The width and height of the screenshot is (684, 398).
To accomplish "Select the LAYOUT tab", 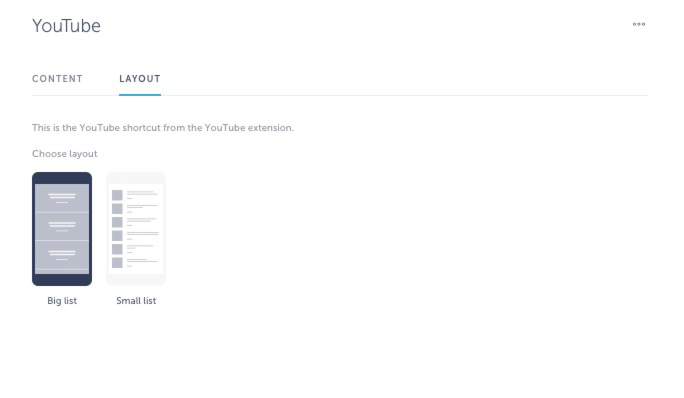I will click(x=140, y=79).
